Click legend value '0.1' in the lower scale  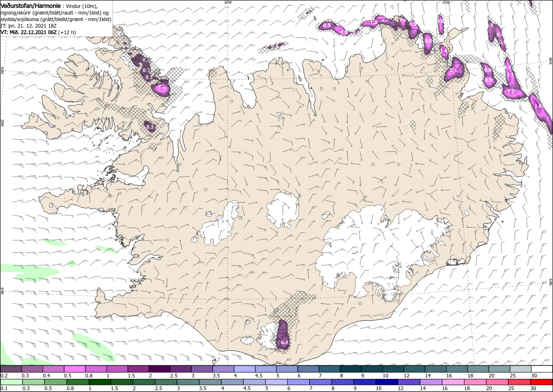(4, 388)
